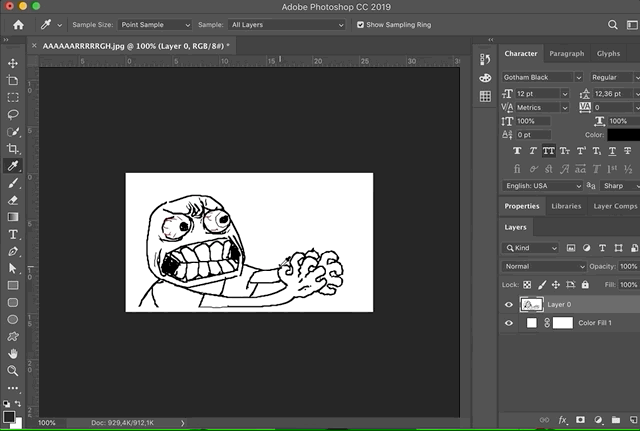The width and height of the screenshot is (640, 431).
Task: Open Regular font style dropdown
Action: point(615,77)
